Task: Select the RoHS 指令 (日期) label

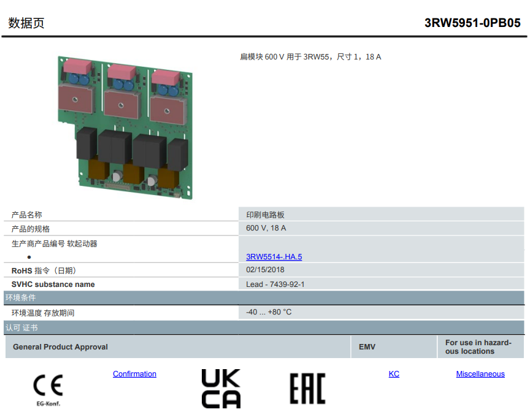Action: (44, 270)
